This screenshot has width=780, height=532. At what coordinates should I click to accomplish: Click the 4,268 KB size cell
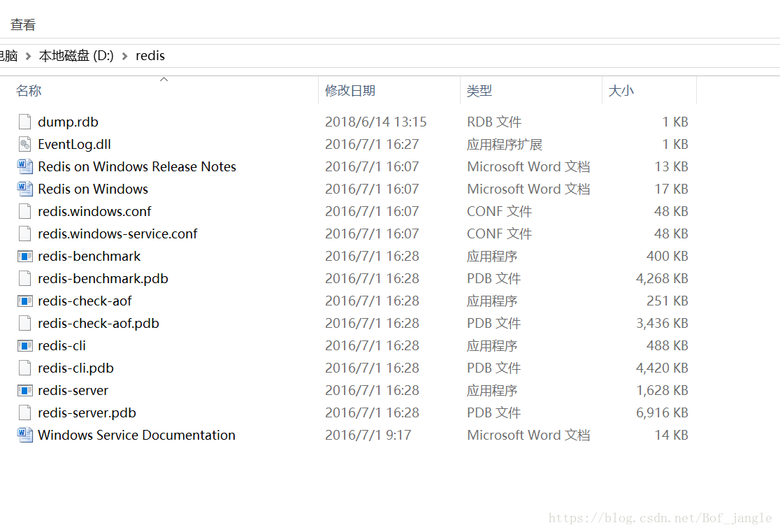pos(662,279)
